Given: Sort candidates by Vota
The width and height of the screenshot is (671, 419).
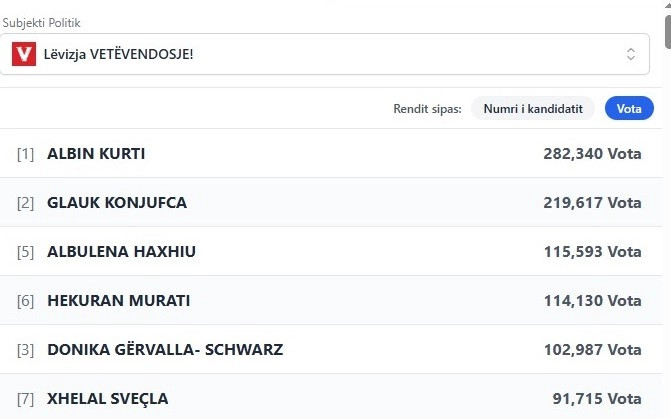Looking at the screenshot, I should click(629, 108).
